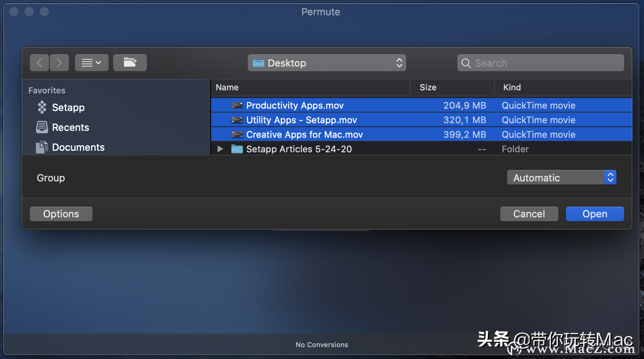Click the movie icon of Utility Apps - Setapp.mov
Image resolution: width=644 pixels, height=359 pixels.
[x=237, y=120]
